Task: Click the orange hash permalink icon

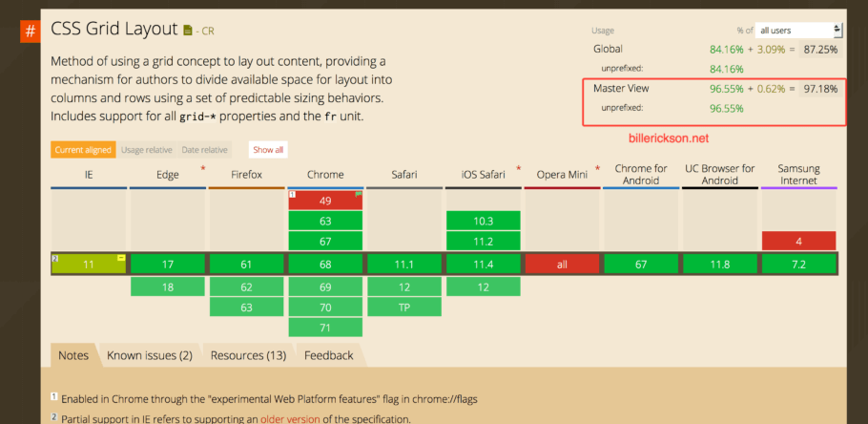Action: 31,32
